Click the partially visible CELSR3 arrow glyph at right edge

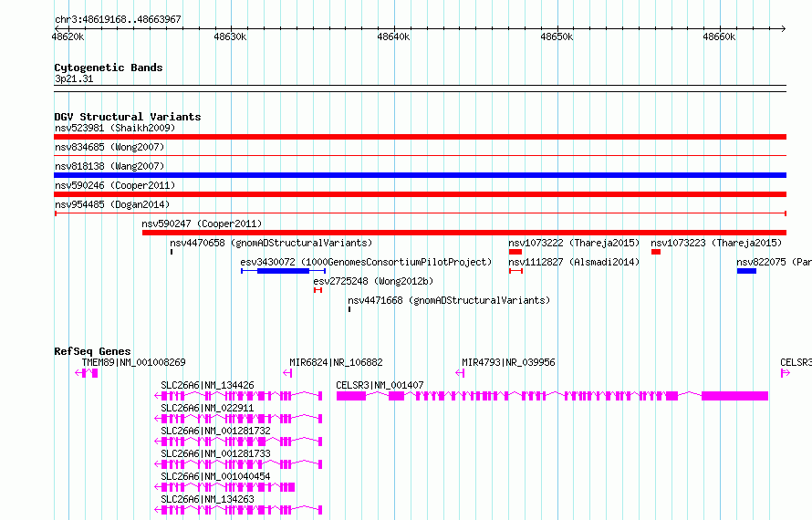(785, 373)
